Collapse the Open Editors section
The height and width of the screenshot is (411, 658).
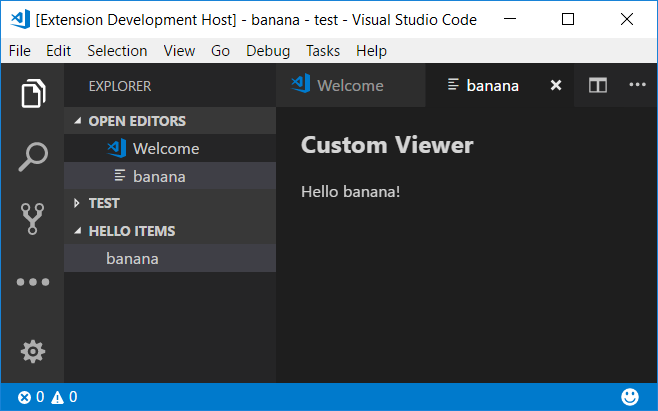[x=170, y=121]
